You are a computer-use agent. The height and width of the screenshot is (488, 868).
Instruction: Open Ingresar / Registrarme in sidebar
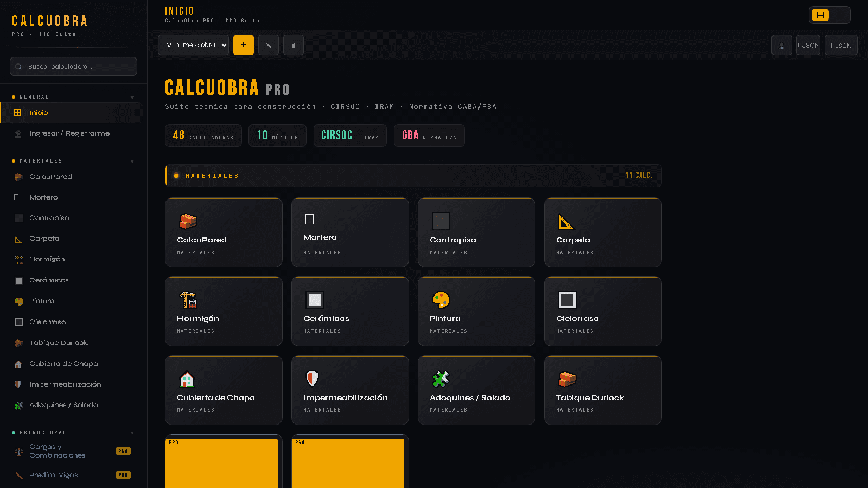[71, 133]
